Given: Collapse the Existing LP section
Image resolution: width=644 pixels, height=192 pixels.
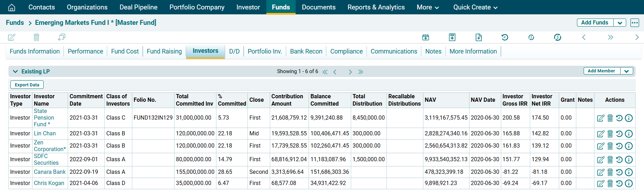Looking at the screenshot, I should 15,71.
